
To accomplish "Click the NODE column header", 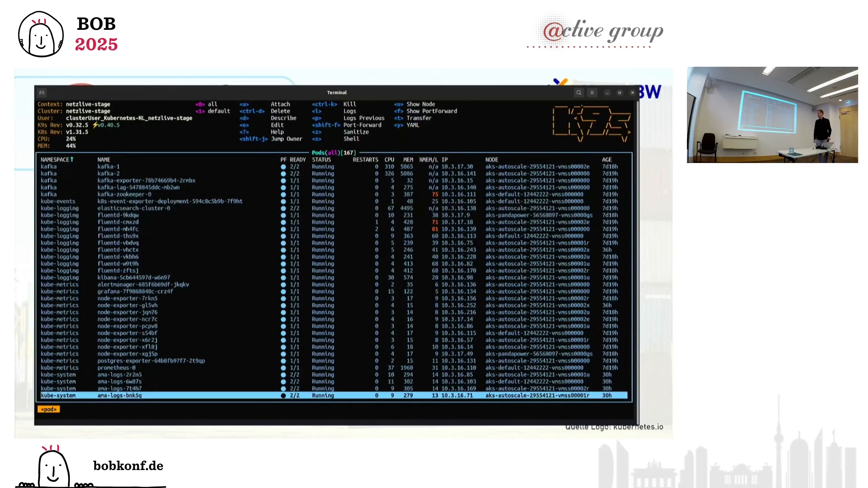I will 492,160.
